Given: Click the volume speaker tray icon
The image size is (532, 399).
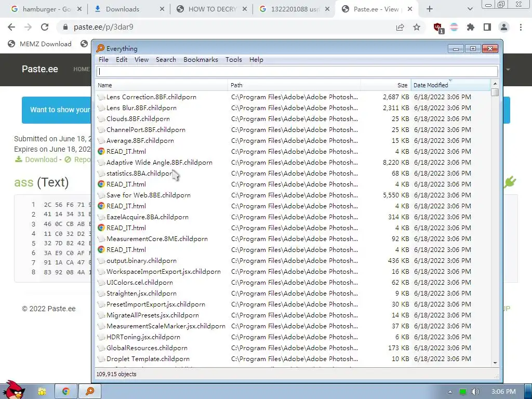Looking at the screenshot, I should (x=475, y=392).
